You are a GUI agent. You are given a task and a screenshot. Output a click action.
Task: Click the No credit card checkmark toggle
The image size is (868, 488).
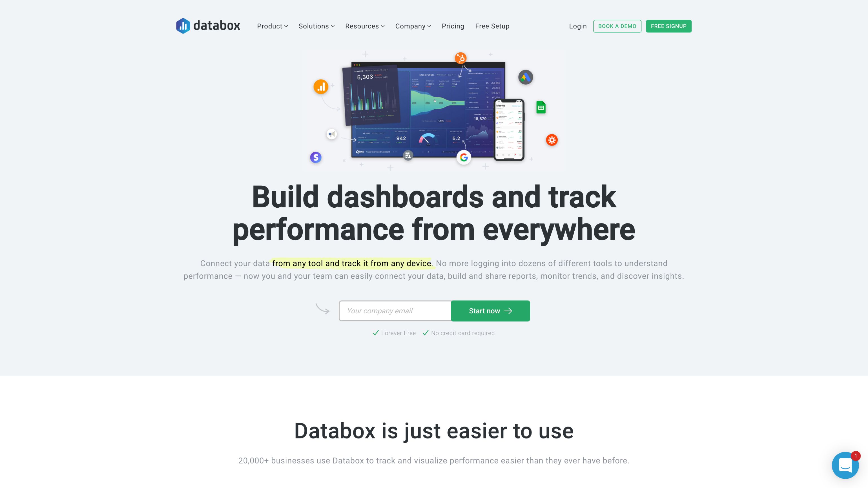click(x=425, y=332)
